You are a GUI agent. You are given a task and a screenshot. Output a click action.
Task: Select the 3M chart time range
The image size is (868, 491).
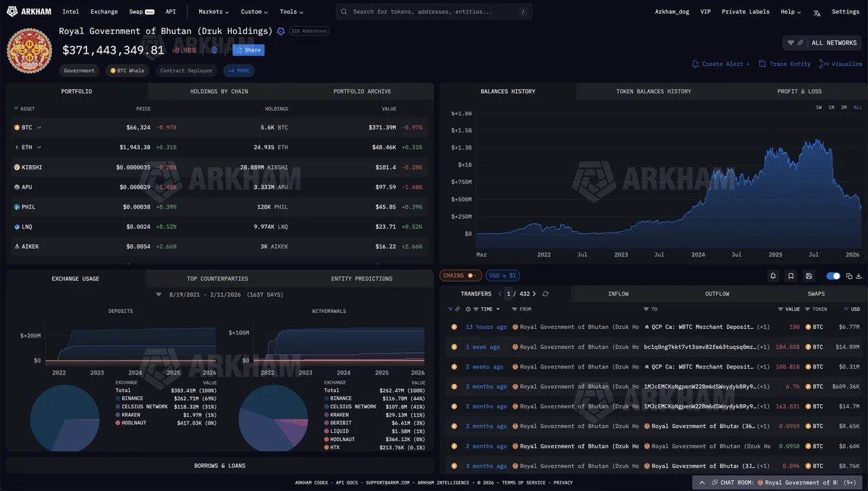pos(843,107)
